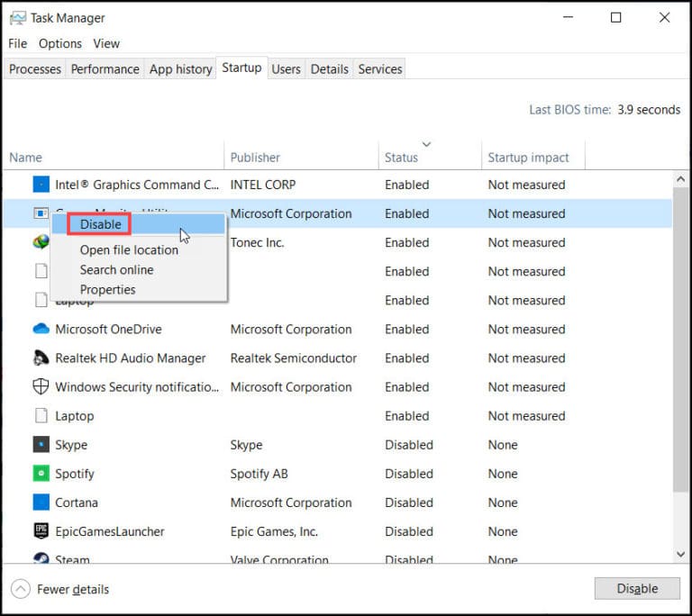692x616 pixels.
Task: Click the Realtek HD Audio Manager icon
Action: point(41,358)
